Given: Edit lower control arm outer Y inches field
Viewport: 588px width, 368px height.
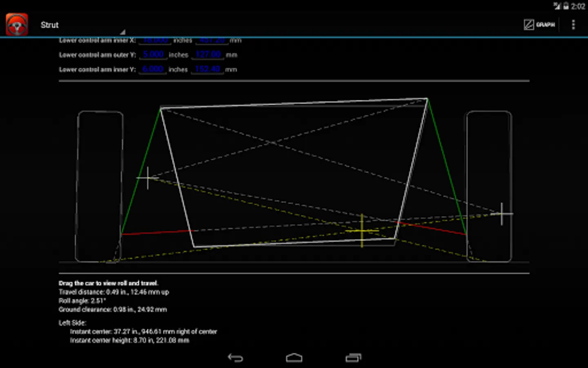Looking at the screenshot, I should [x=153, y=54].
